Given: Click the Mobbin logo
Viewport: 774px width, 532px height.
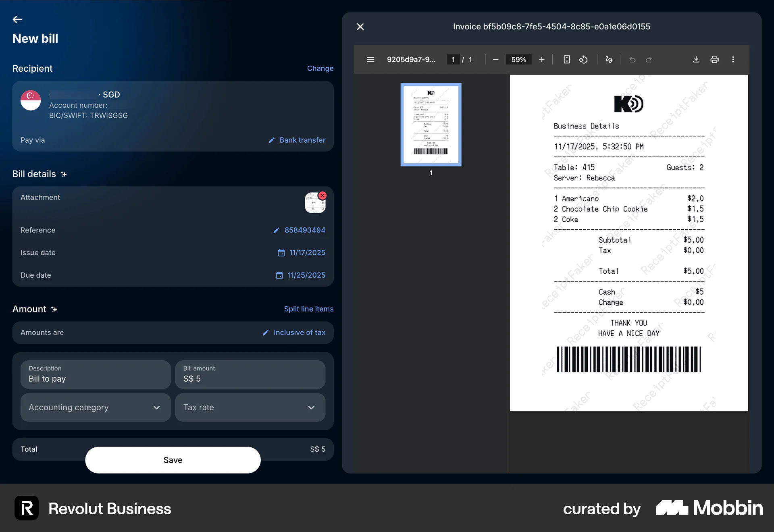Looking at the screenshot, I should [709, 508].
